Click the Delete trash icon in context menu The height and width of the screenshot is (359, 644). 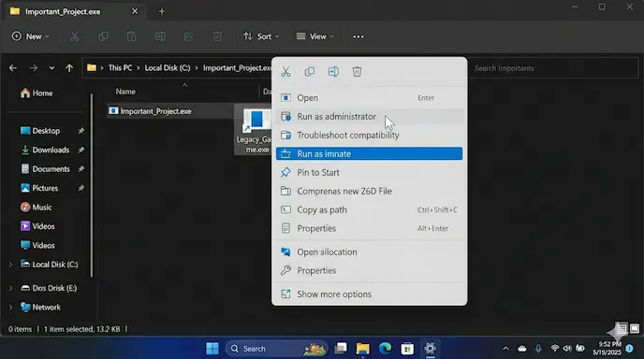[x=357, y=72]
